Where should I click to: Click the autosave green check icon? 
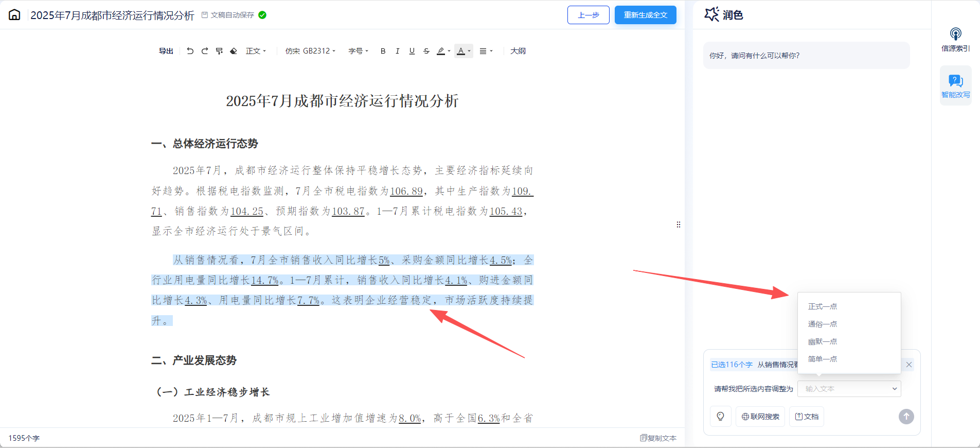[x=262, y=15]
